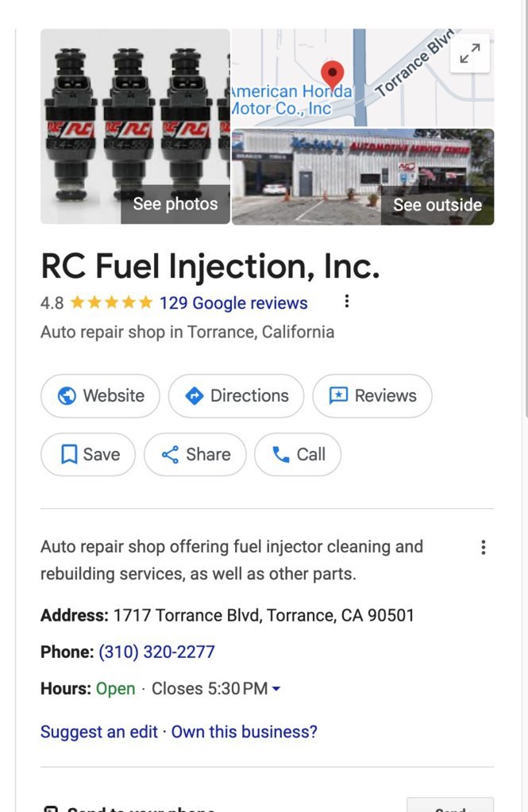528x812 pixels.
Task: Click the Send button at bottom
Action: pyautogui.click(x=450, y=806)
